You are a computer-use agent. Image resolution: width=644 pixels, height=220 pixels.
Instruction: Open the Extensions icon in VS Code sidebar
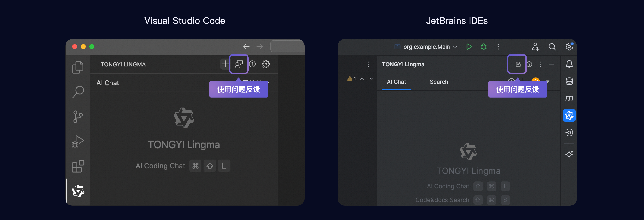(78, 166)
